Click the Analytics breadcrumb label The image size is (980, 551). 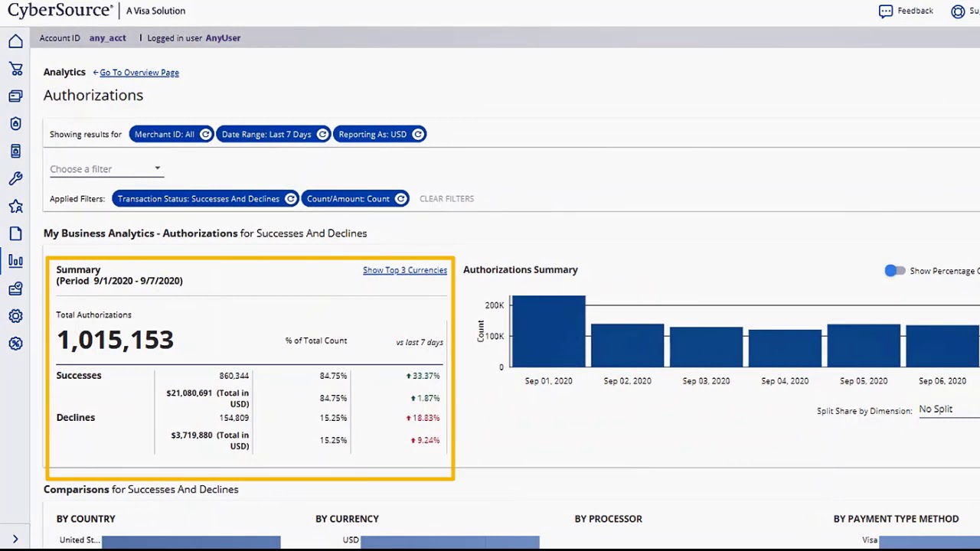pos(64,72)
